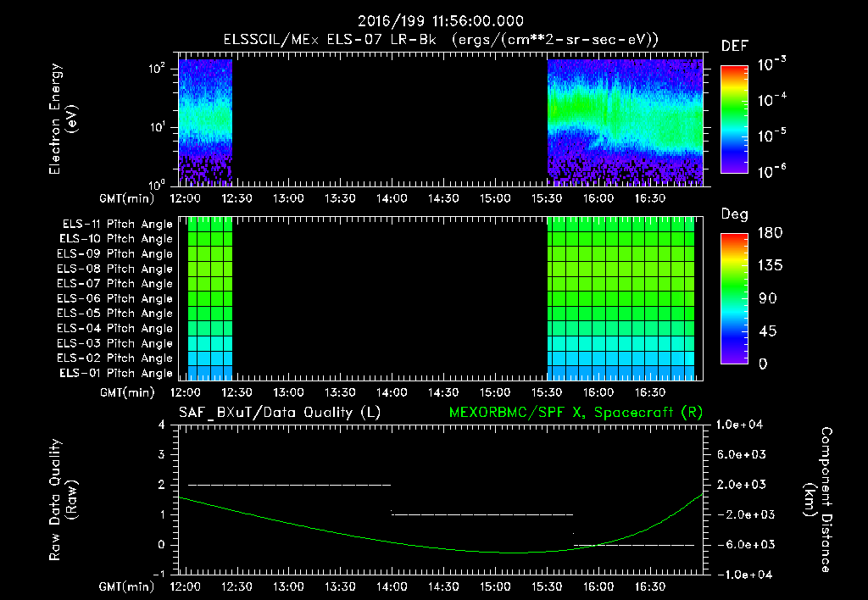Click the 15:30 time tick under the pitch angle panel
Image resolution: width=868 pixels, height=600 pixels.
[547, 393]
